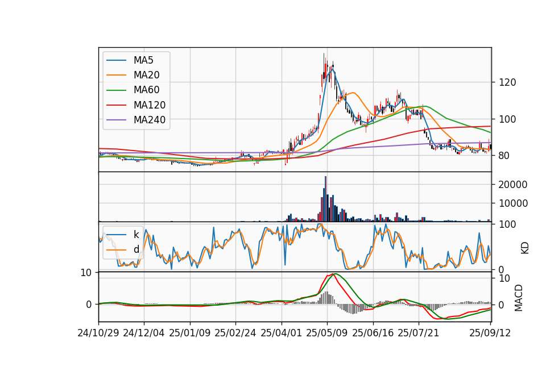The width and height of the screenshot is (546, 392).
Task: Click the KD axis title
Action: point(525,248)
